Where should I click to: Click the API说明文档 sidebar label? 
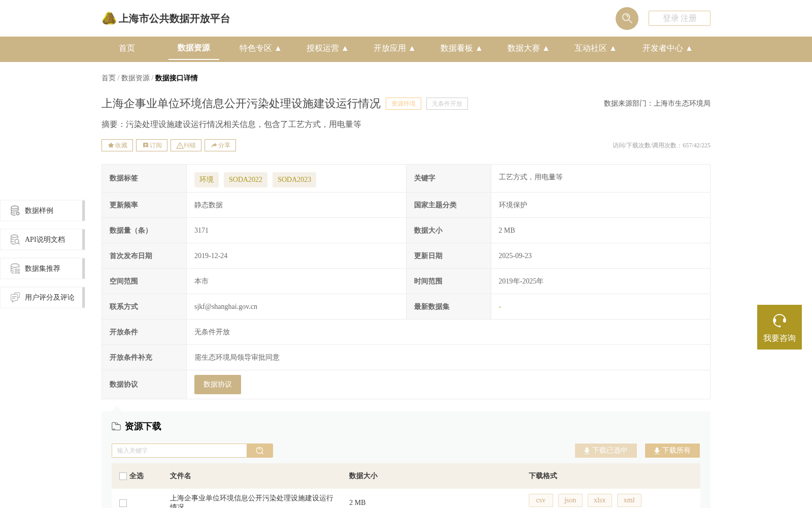[45, 240]
